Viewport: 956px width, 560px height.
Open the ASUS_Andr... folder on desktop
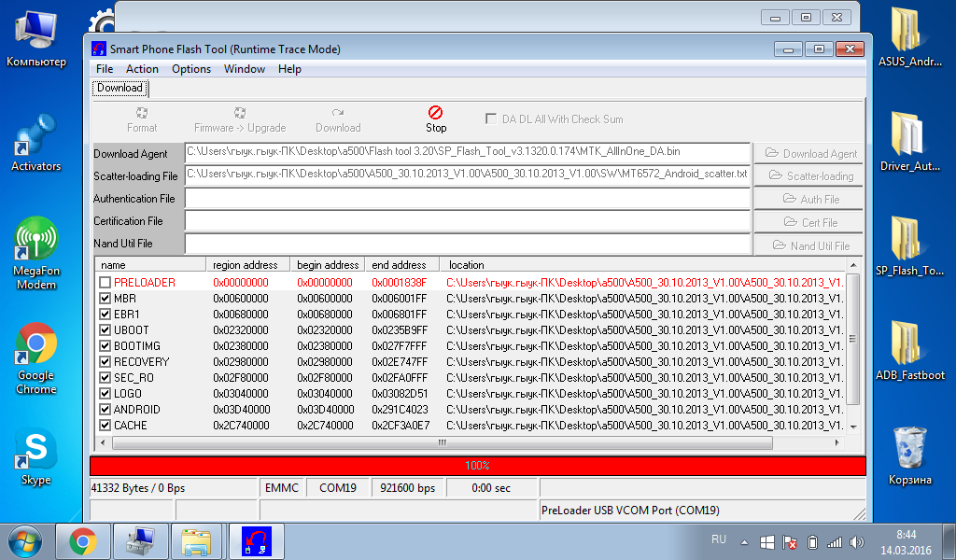(909, 38)
